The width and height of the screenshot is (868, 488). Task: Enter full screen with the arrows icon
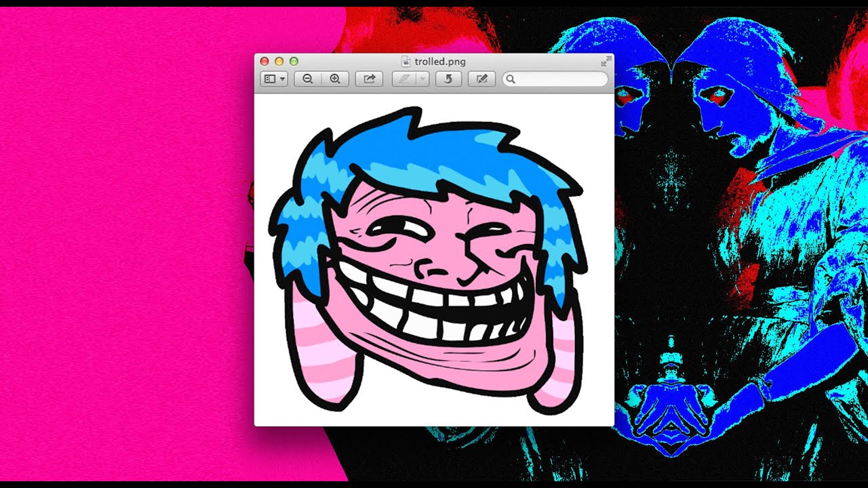click(x=606, y=62)
